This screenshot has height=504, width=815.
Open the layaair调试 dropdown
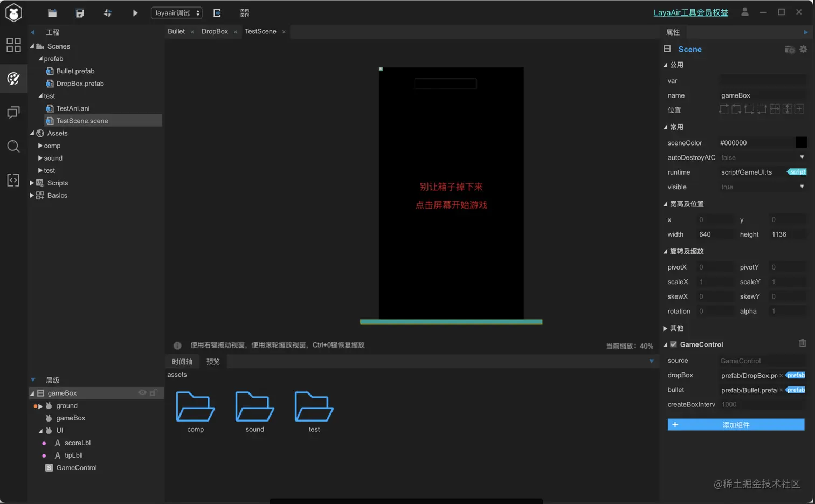[x=176, y=12]
